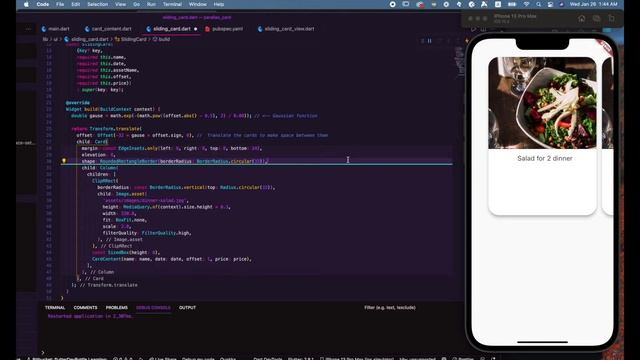Viewport: 640px width, 360px height.
Task: Click the simulator Screenshot icon
Action: pyautogui.click(x=596, y=18)
